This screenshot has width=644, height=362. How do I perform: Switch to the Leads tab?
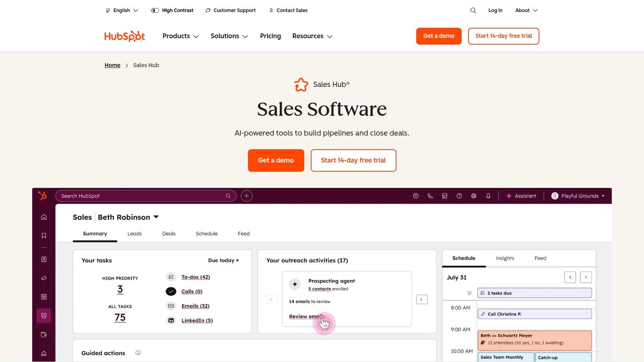[x=134, y=233]
